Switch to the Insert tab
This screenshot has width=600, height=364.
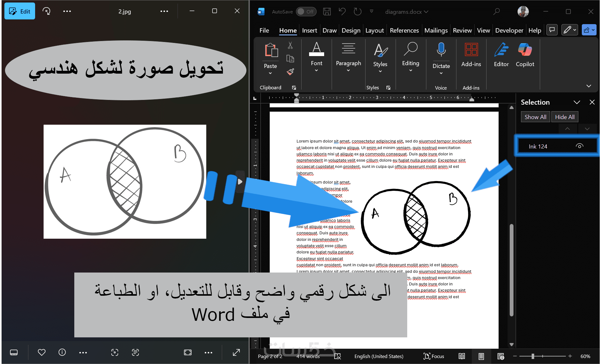pos(309,30)
